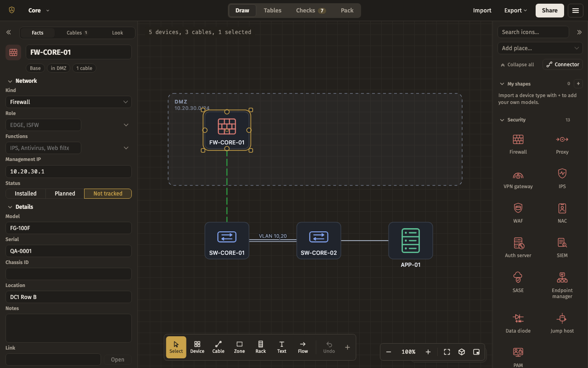
Task: Zoom in with the plus button
Action: tap(428, 352)
